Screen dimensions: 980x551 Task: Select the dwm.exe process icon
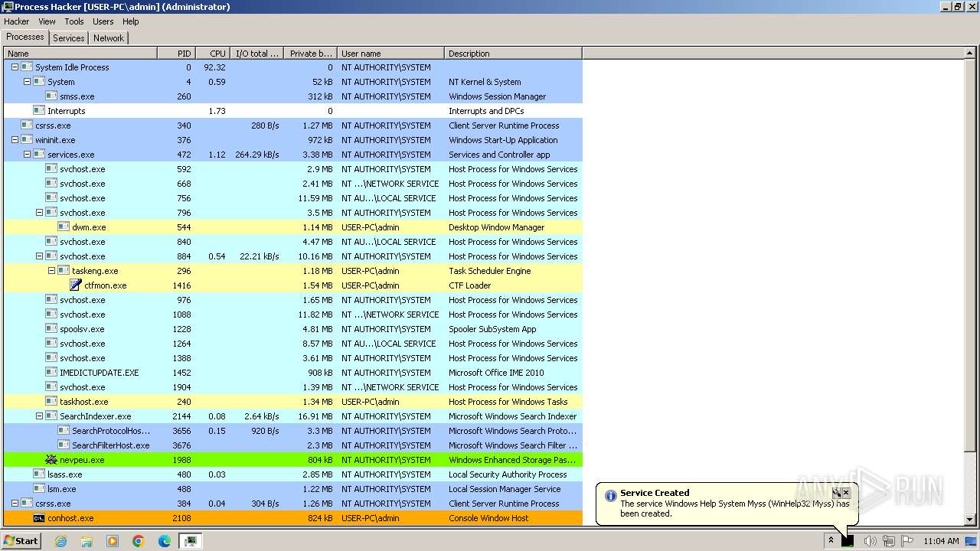click(64, 227)
